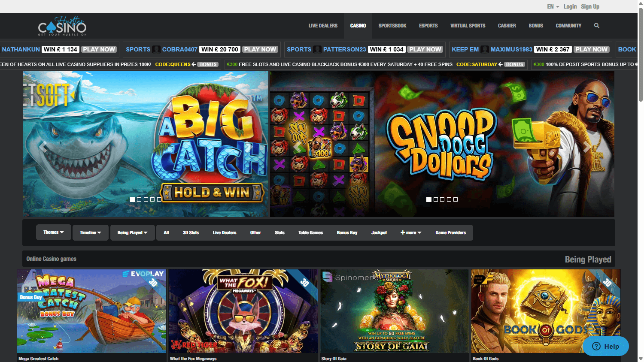The height and width of the screenshot is (362, 644).
Task: Expand the +more filter dropdown
Action: point(410,232)
